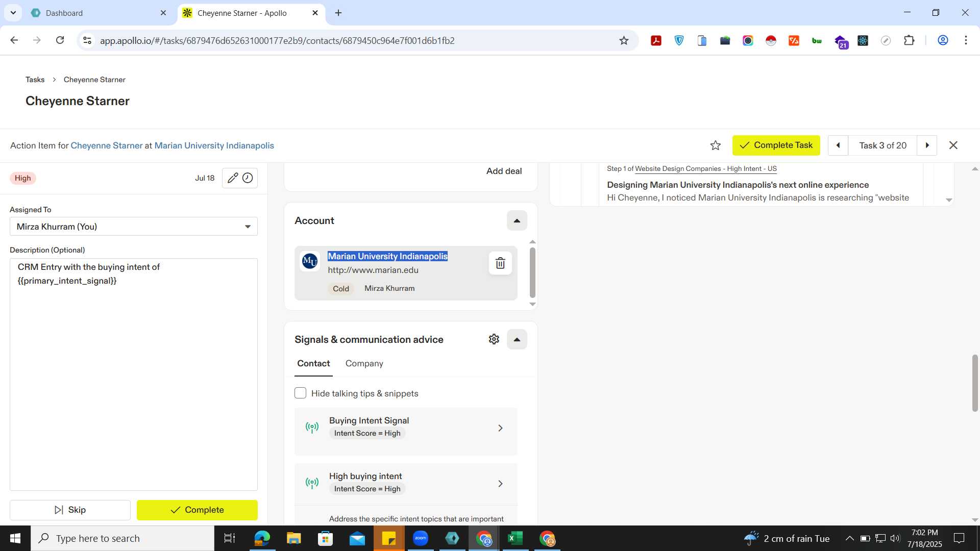Open Website Design Companies sequence link
The image size is (980, 551).
(x=706, y=168)
